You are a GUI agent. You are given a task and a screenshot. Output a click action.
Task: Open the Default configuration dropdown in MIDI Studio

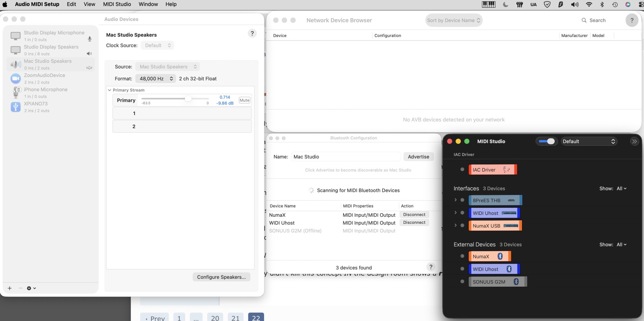click(589, 141)
